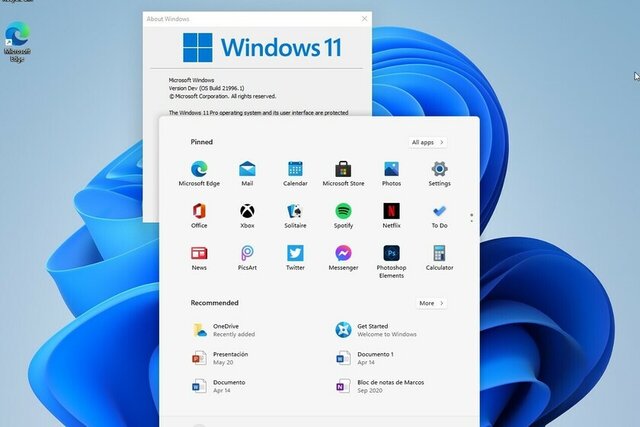Open the Calculator app
Viewport: 640px width, 427px height.
click(x=440, y=258)
